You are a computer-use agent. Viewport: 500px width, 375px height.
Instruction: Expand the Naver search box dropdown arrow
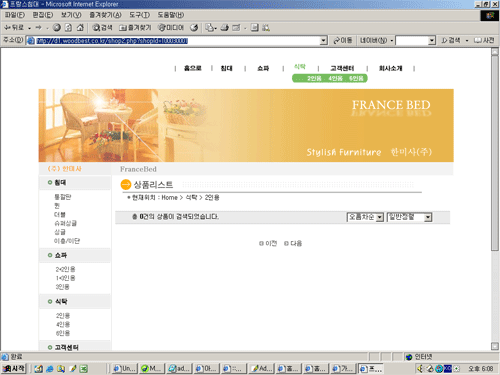(x=432, y=41)
